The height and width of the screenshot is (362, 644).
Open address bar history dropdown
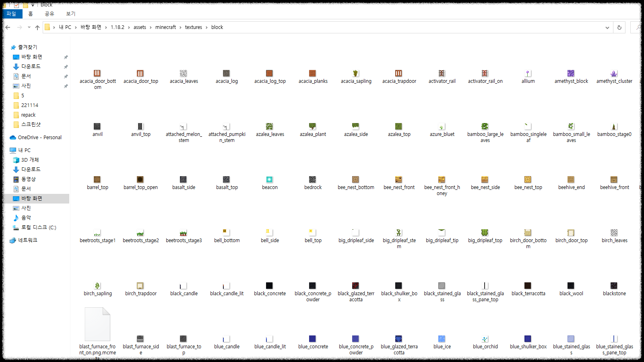coord(607,27)
